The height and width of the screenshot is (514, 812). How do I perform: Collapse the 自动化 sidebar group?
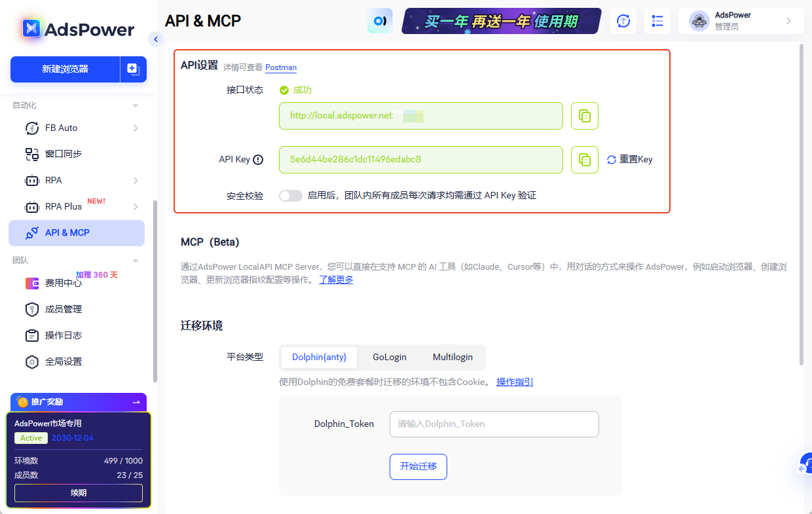[x=136, y=105]
